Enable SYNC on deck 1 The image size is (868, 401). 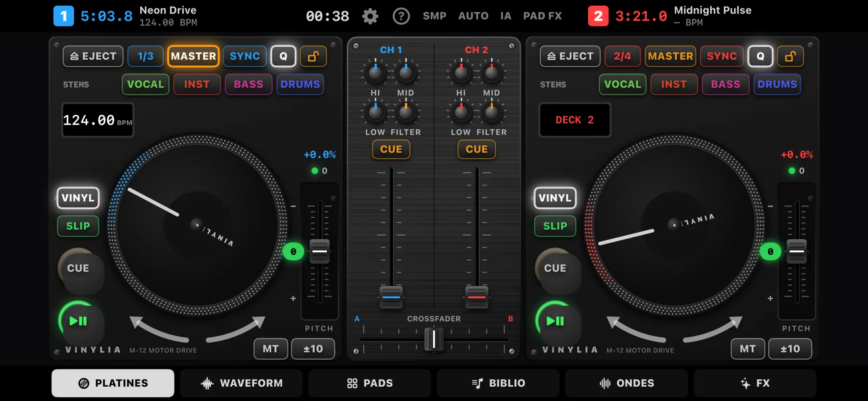click(245, 56)
